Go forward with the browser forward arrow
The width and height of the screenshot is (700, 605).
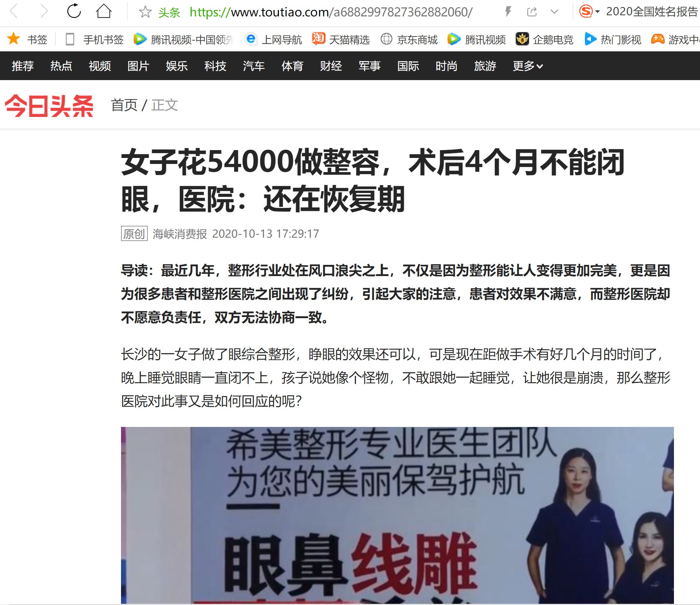coord(44,12)
